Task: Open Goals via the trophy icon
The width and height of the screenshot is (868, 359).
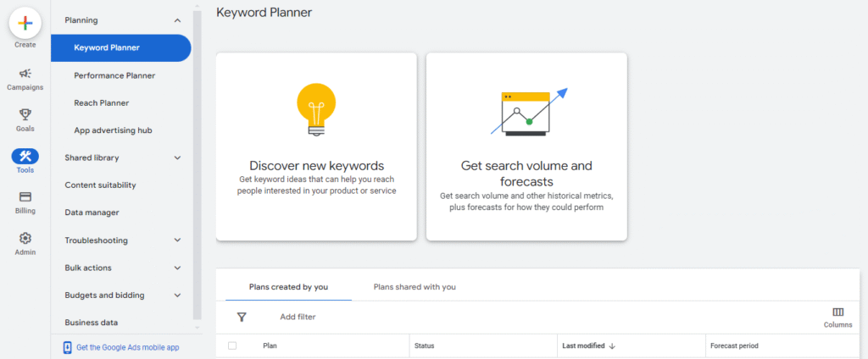Action: (25, 114)
